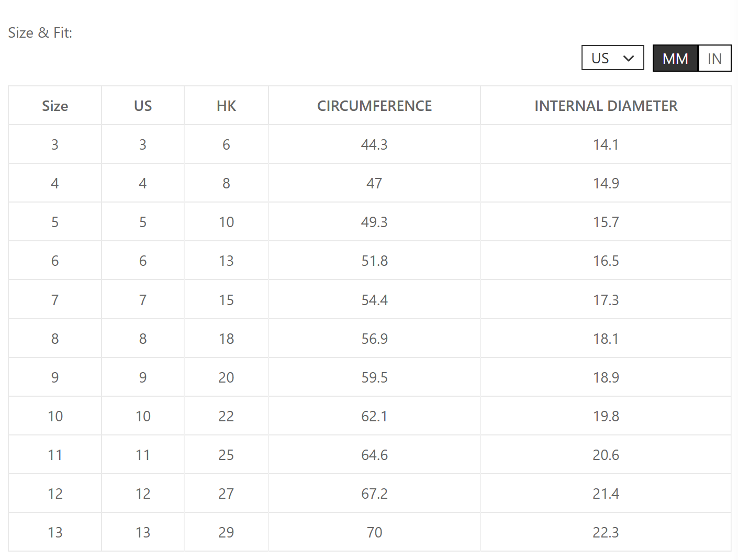The image size is (738, 560).
Task: Select circumference value 47
Action: point(374,183)
